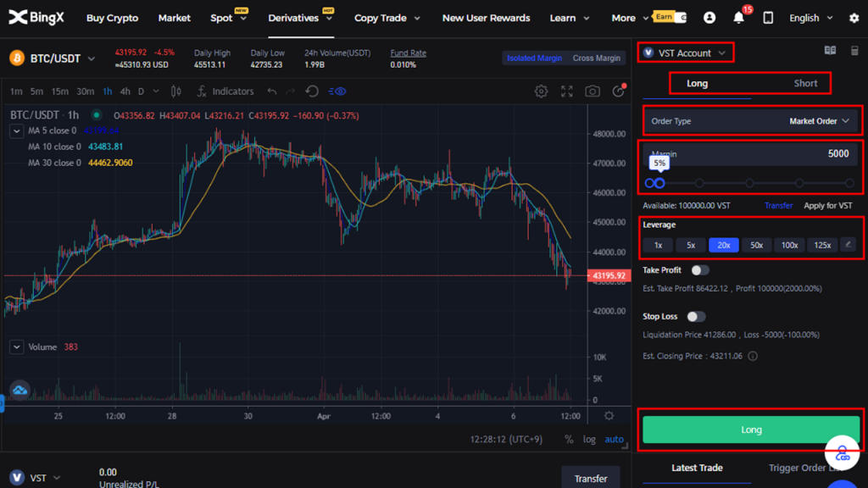
Task: Select the 15m chart timeframe
Action: click(x=59, y=91)
